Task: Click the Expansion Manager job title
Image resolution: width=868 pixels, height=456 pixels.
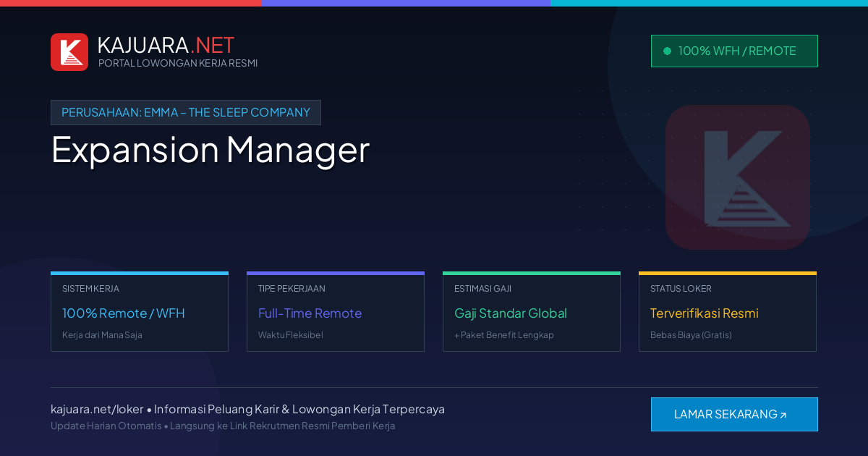Action: point(210,149)
